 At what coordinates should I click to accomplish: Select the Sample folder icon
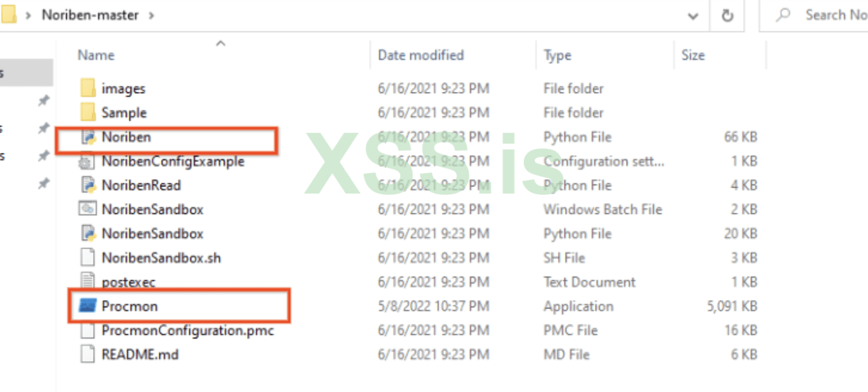point(87,112)
